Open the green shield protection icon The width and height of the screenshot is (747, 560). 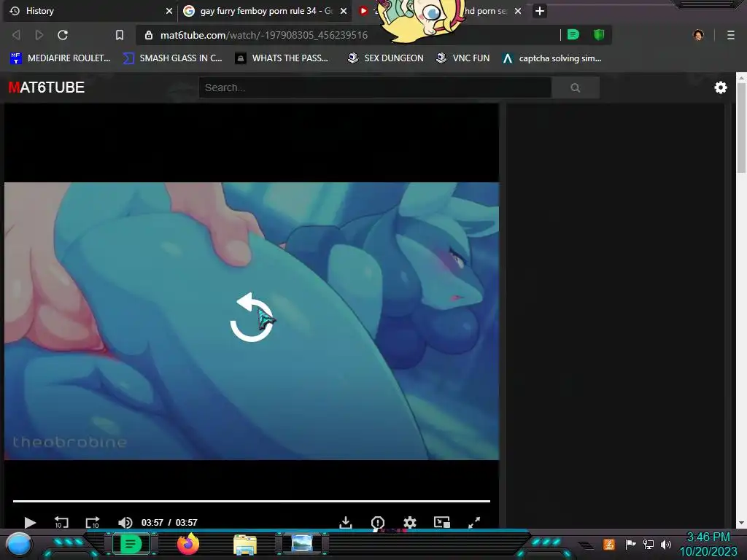coord(599,34)
